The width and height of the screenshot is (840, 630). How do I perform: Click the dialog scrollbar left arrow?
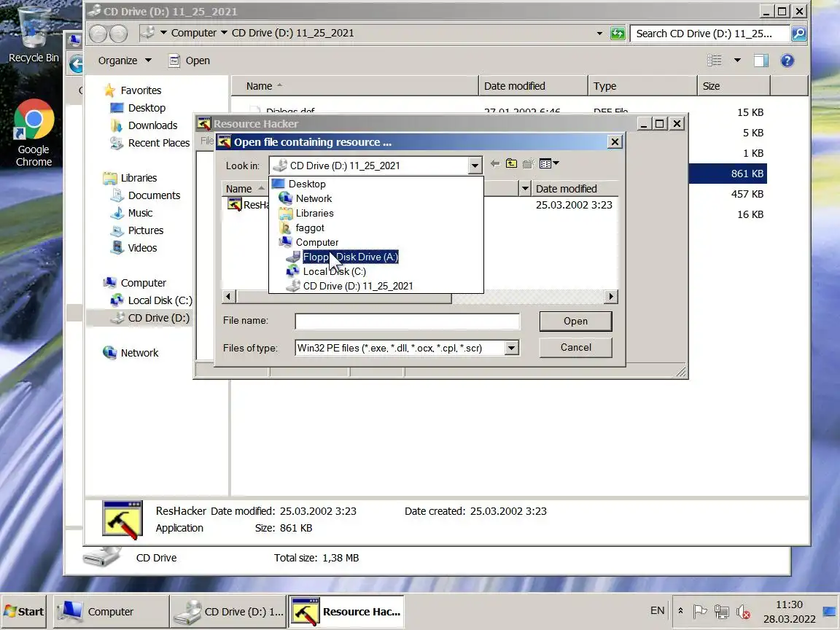(x=229, y=296)
